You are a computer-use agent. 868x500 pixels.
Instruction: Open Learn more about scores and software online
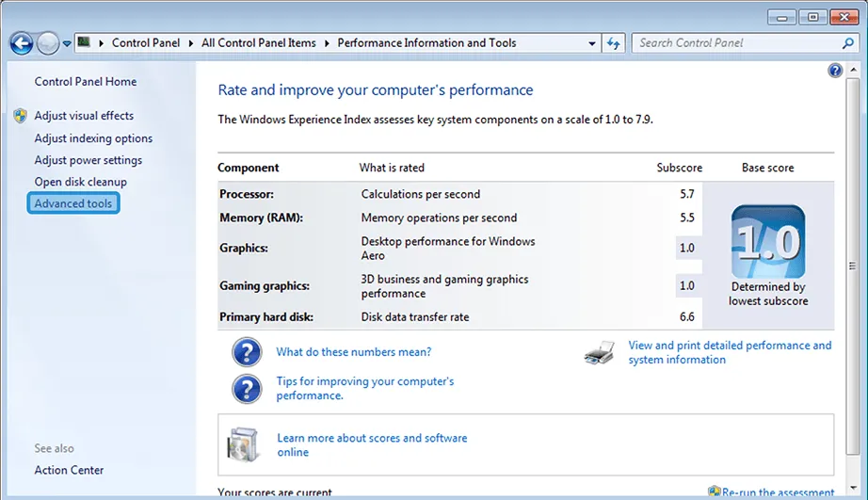click(x=372, y=444)
